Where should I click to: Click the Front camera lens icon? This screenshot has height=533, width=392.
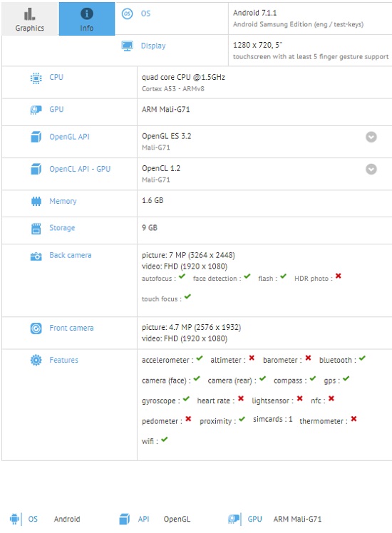click(36, 328)
